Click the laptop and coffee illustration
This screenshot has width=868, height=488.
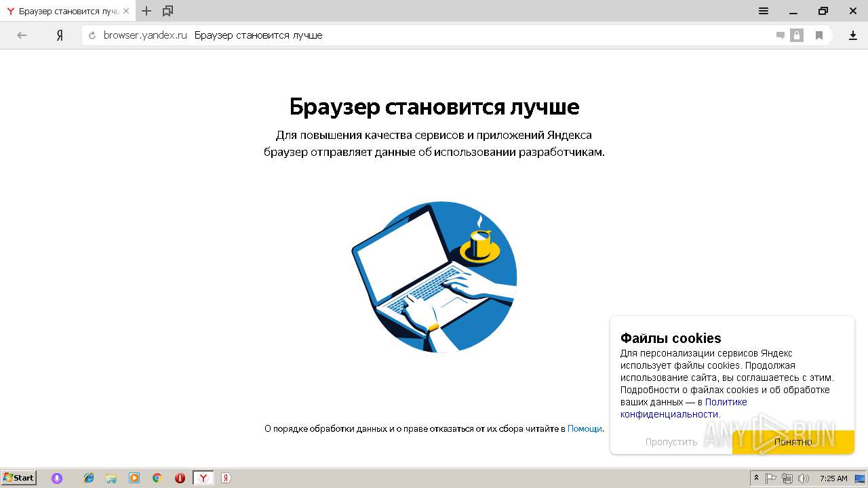[434, 277]
